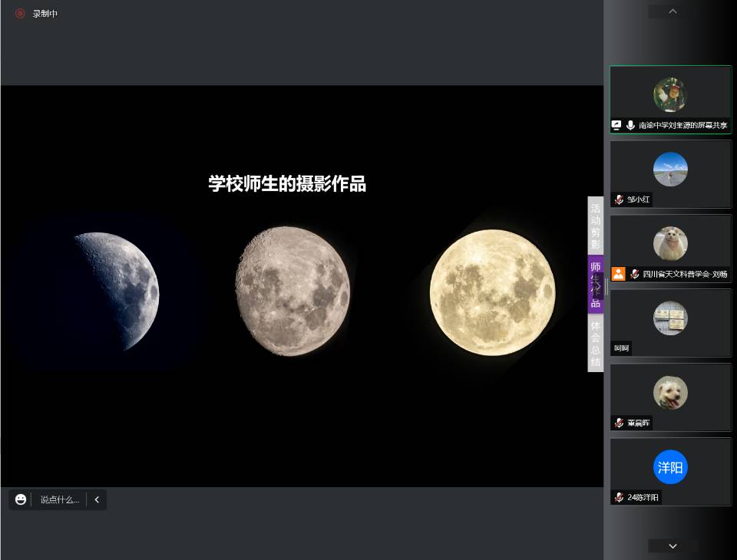The image size is (737, 560).
Task: Open the emoji reaction picker
Action: (21, 499)
